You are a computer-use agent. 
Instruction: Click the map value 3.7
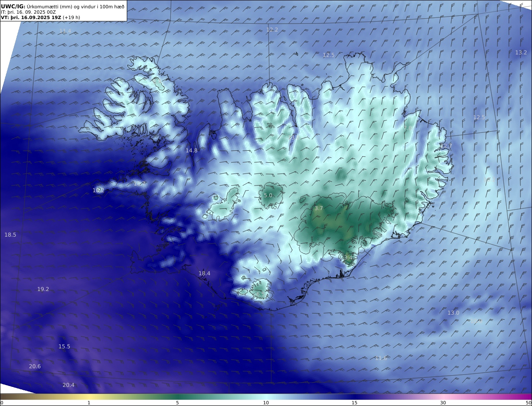tap(319, 208)
